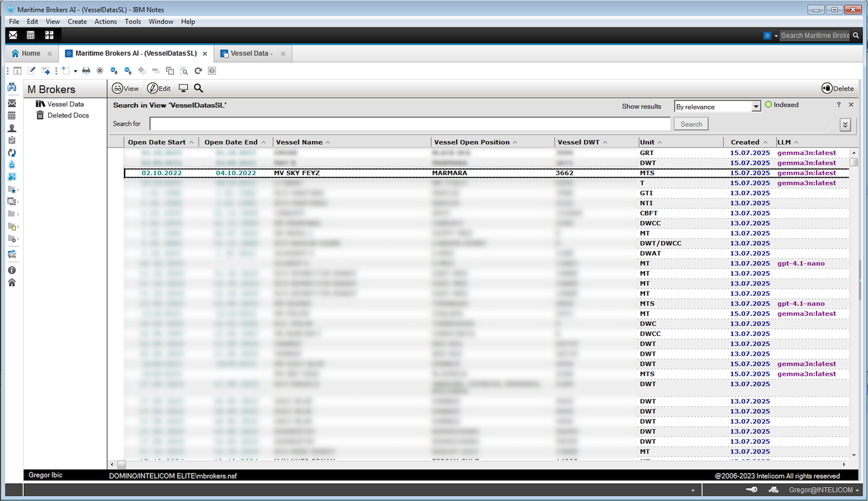Open the Create menu
Viewport: 868px width, 501px height.
pyautogui.click(x=77, y=22)
